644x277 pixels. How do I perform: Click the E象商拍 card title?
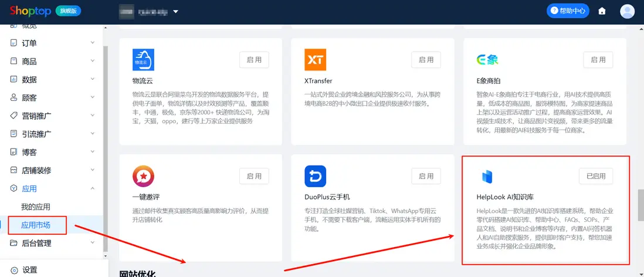489,80
